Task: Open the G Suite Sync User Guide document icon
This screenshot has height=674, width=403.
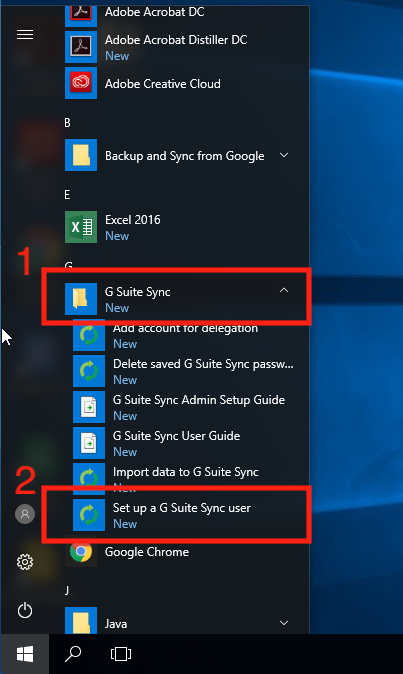Action: (89, 443)
